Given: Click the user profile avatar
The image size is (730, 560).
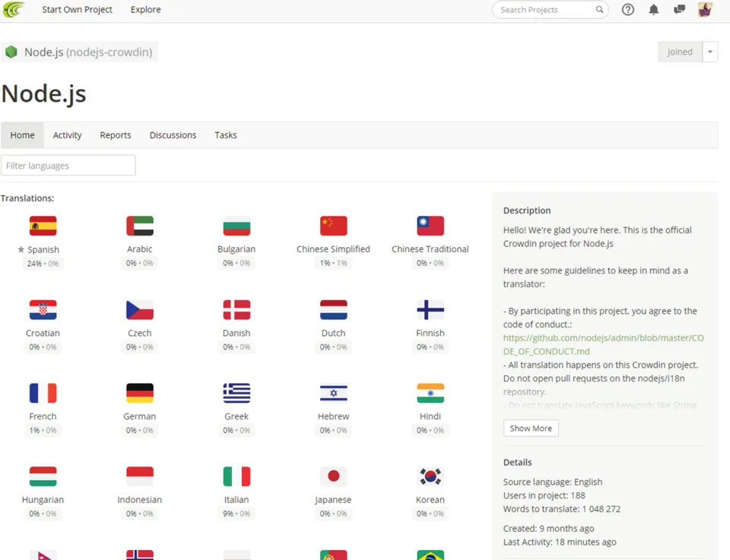Looking at the screenshot, I should [705, 9].
